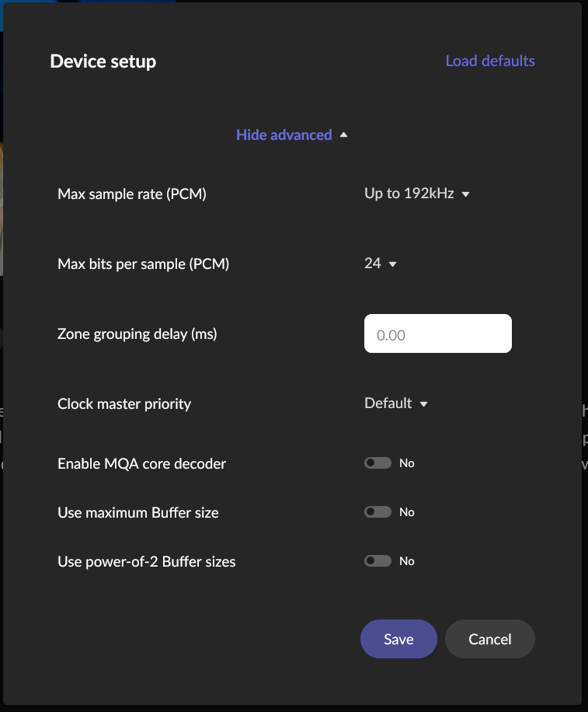
Task: Click the Max sample rate (PCM) label
Action: [x=131, y=194]
